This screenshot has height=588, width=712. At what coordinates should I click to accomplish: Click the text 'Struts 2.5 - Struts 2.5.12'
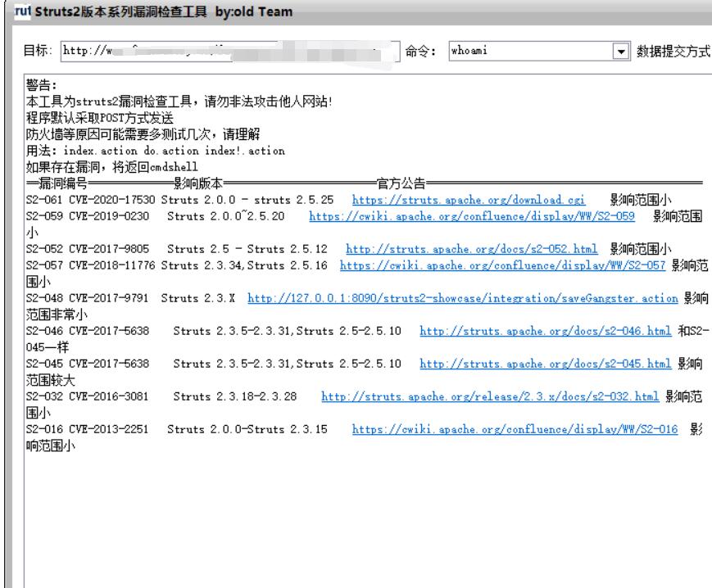point(247,249)
